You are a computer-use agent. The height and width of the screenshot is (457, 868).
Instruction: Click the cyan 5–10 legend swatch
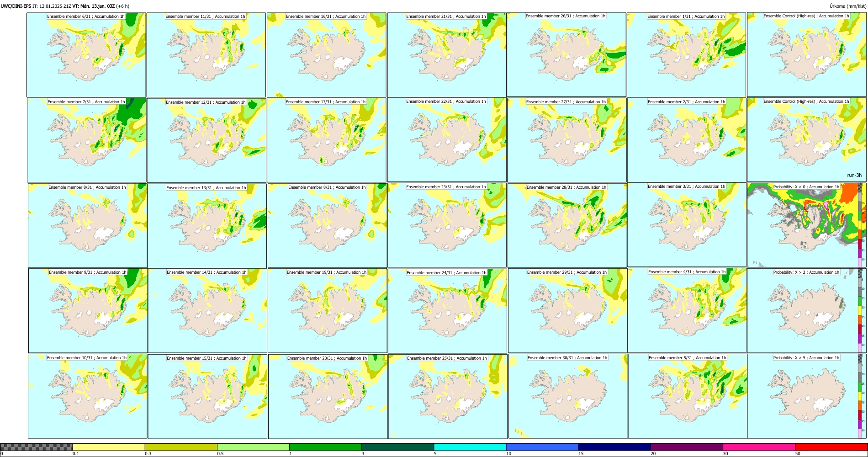click(x=470, y=447)
